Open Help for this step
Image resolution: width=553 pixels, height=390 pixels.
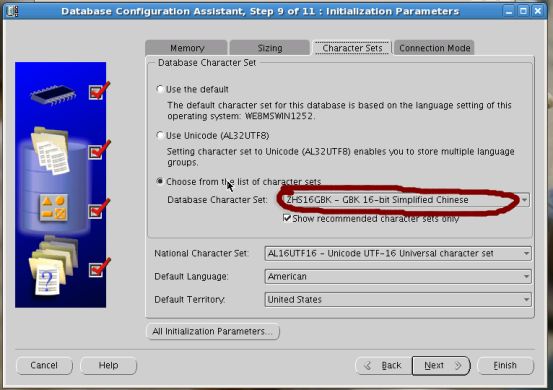point(108,365)
